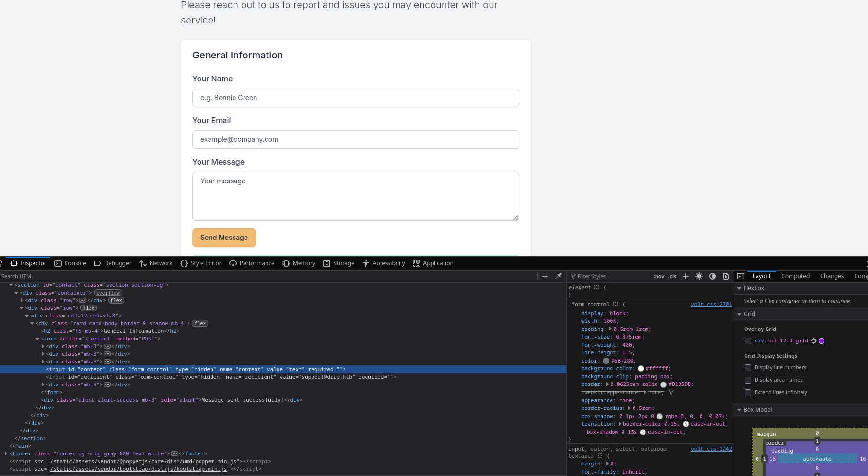Switch to the Console tab
868x476 pixels.
click(70, 263)
